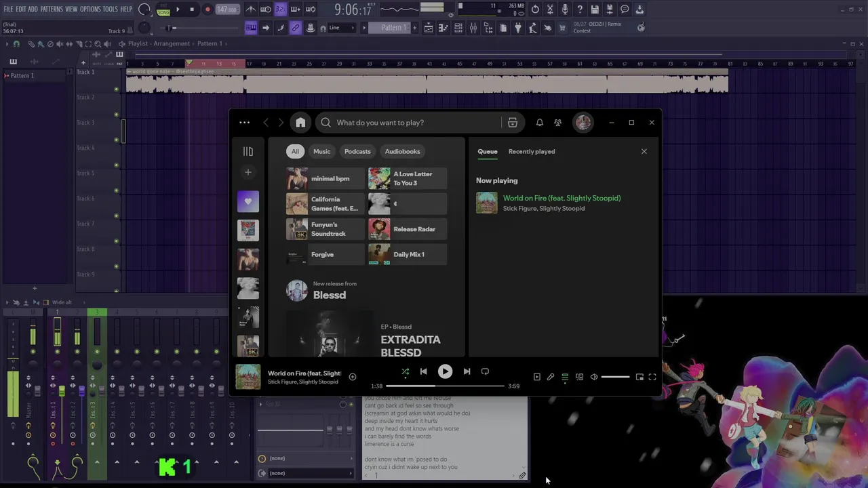
Task: Play the current song in Spotify
Action: pyautogui.click(x=445, y=371)
